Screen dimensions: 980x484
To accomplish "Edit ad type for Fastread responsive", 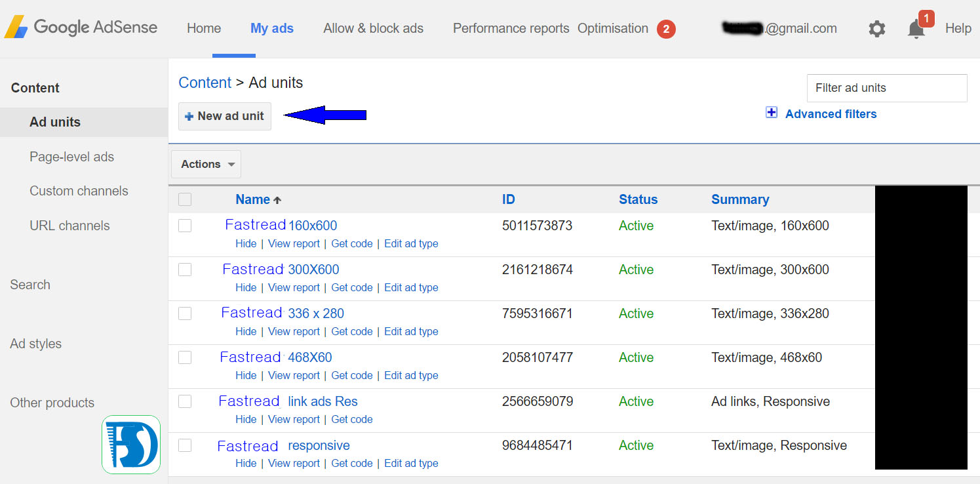I will coord(411,463).
